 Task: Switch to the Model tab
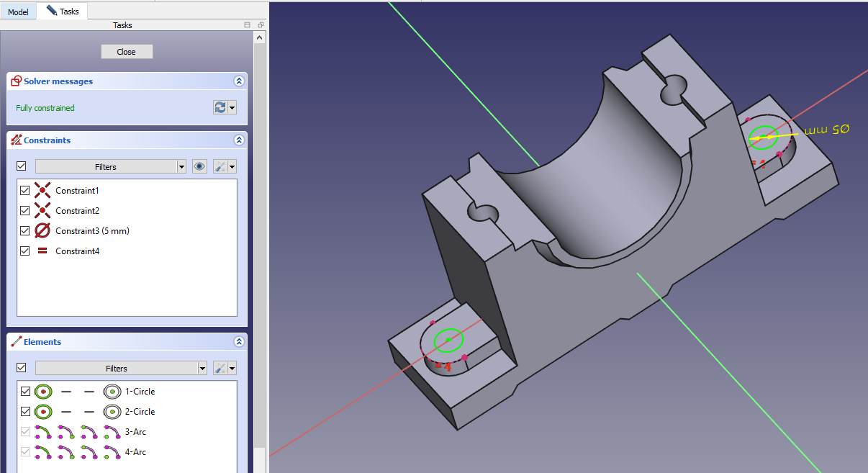coord(18,12)
